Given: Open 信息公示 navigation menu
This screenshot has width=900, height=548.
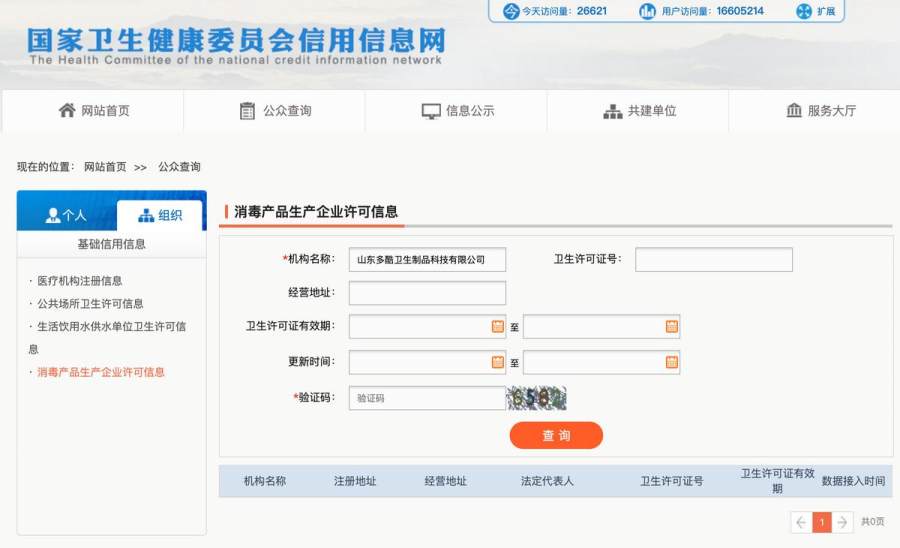Looking at the screenshot, I should 457,111.
